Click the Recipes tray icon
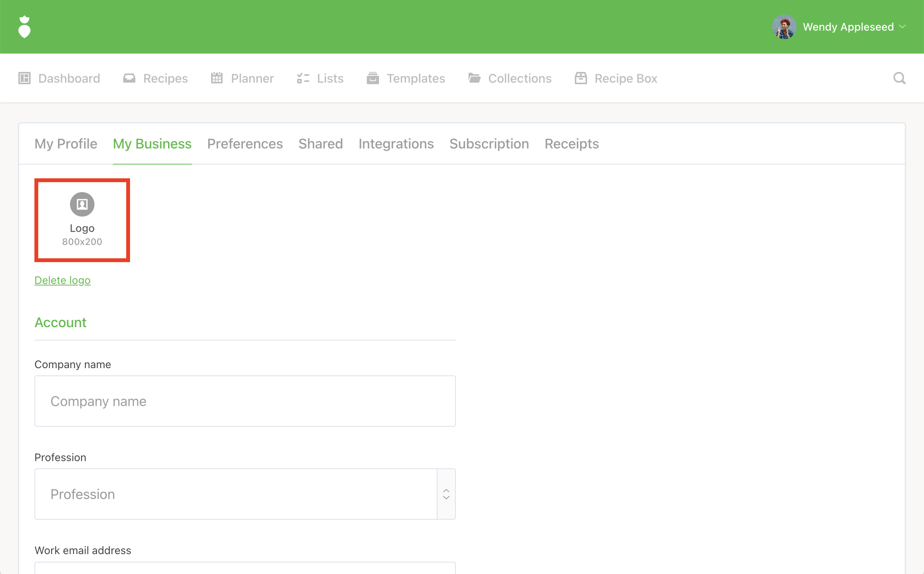The image size is (924, 574). (x=129, y=78)
